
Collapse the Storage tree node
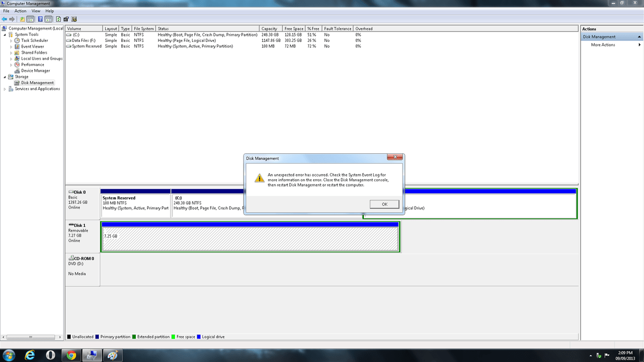click(x=5, y=77)
